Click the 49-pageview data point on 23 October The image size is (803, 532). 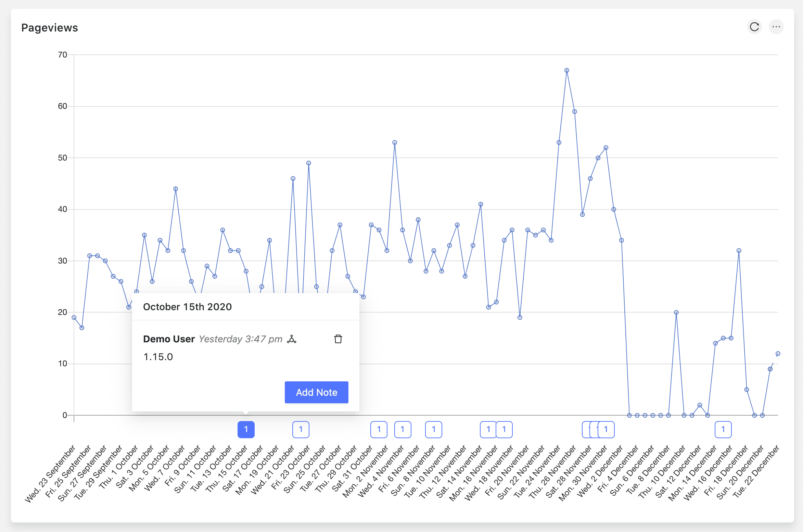click(309, 163)
